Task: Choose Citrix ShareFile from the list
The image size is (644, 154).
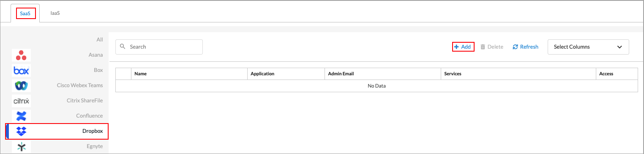Action: pyautogui.click(x=85, y=101)
